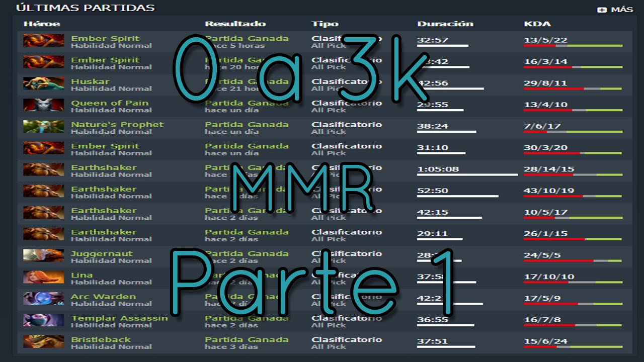644x362 pixels.
Task: Click the 37:51 duration in Bristleback row
Action: pos(433,341)
